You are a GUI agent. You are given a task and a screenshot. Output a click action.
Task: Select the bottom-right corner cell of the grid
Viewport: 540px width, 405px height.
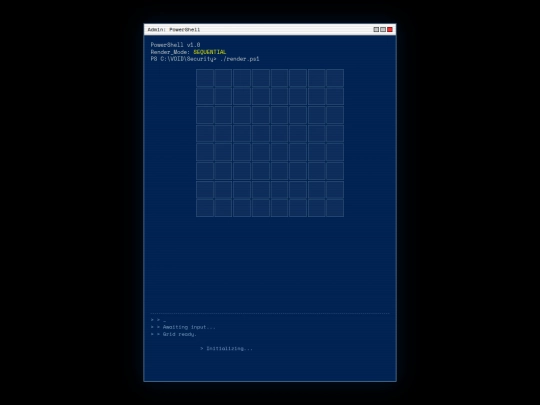pyautogui.click(x=335, y=208)
